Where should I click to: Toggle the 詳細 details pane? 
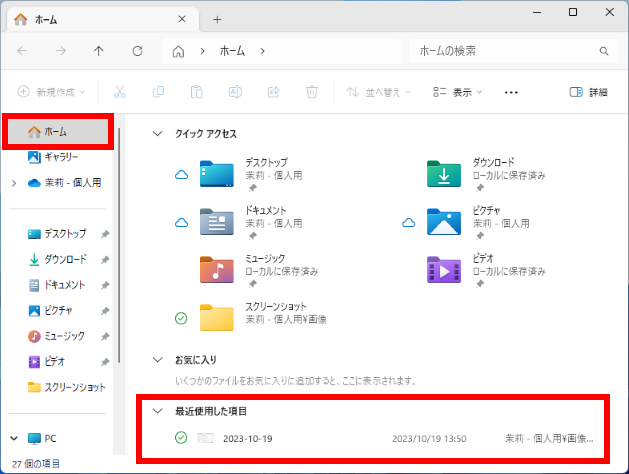[588, 92]
